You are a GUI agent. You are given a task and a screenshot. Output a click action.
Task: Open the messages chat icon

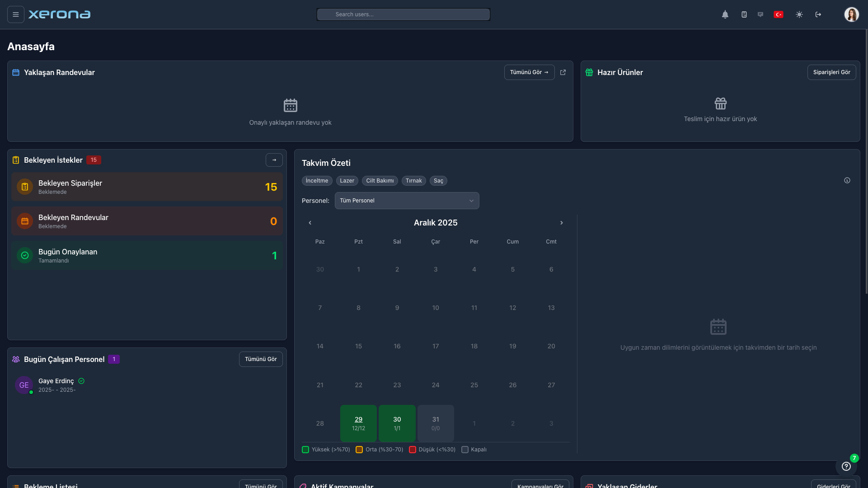[760, 14]
